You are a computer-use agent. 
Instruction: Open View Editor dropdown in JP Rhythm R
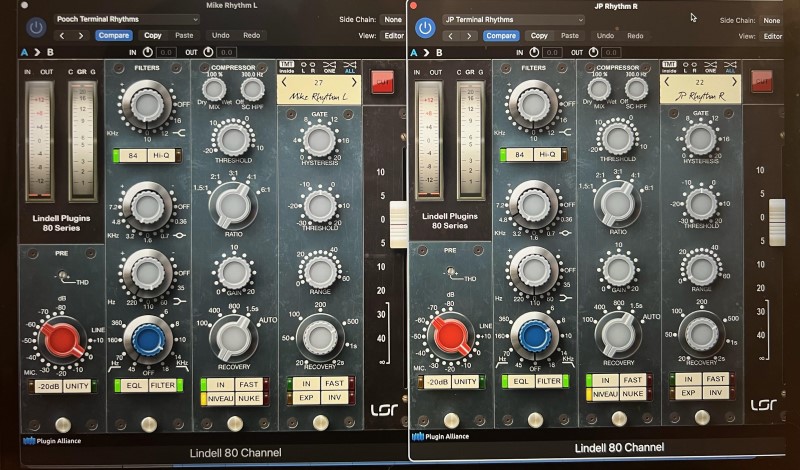click(x=772, y=36)
